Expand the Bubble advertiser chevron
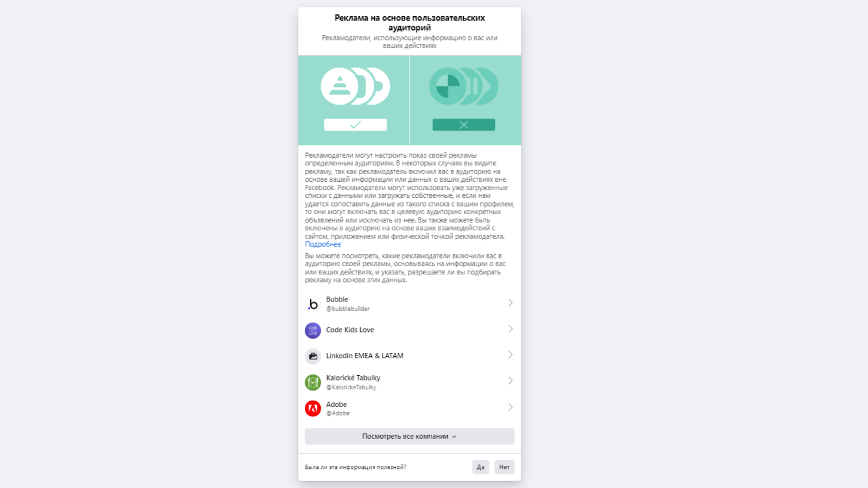 point(510,303)
